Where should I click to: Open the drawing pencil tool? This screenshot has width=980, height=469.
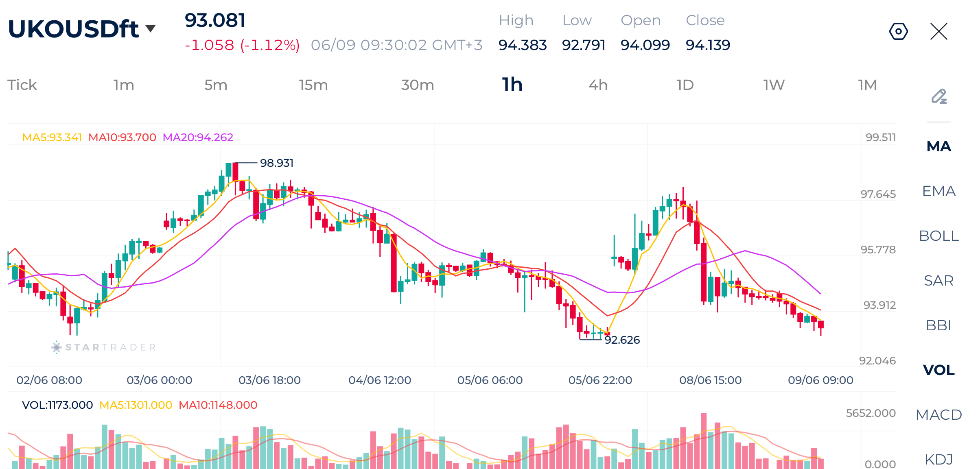[x=939, y=96]
